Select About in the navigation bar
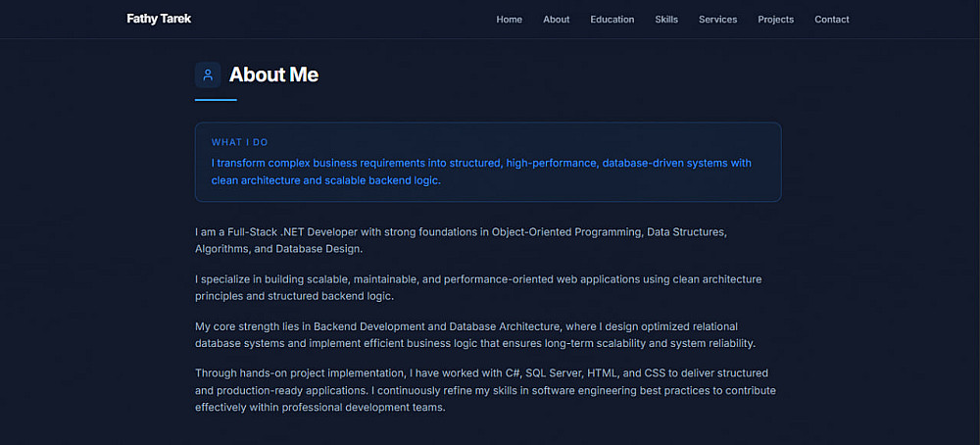Viewport: 980px width, 445px height. [x=556, y=20]
